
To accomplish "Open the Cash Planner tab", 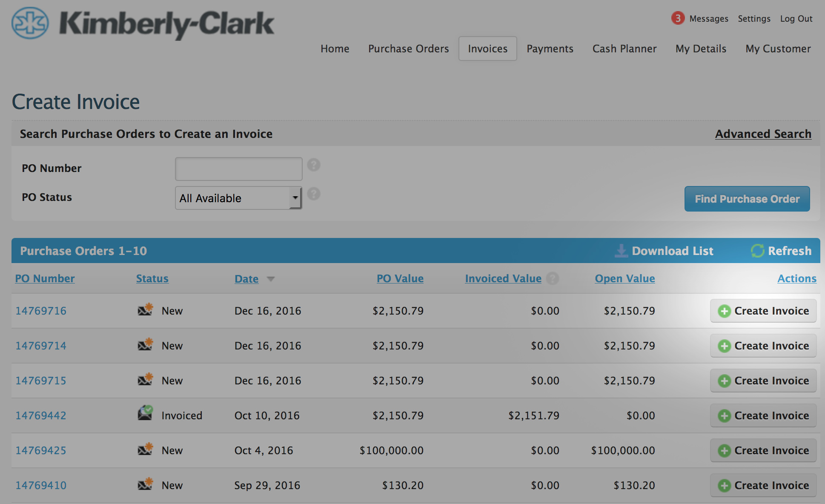I will (x=624, y=49).
